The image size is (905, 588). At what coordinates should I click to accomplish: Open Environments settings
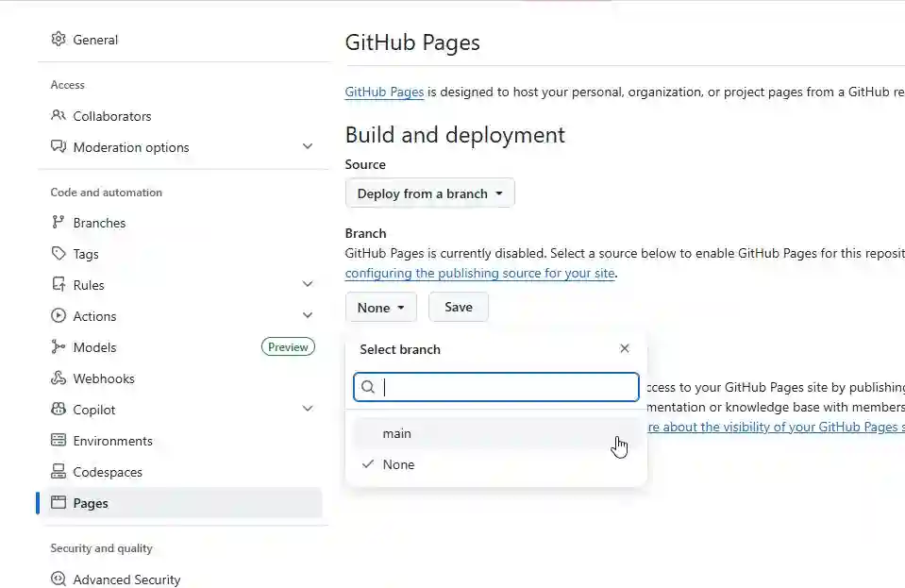coord(113,441)
